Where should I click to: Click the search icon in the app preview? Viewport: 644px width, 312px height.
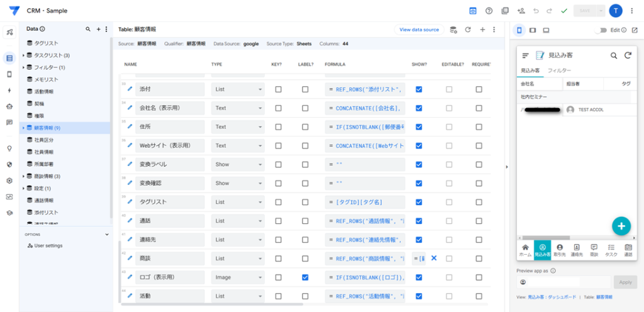[x=614, y=55]
